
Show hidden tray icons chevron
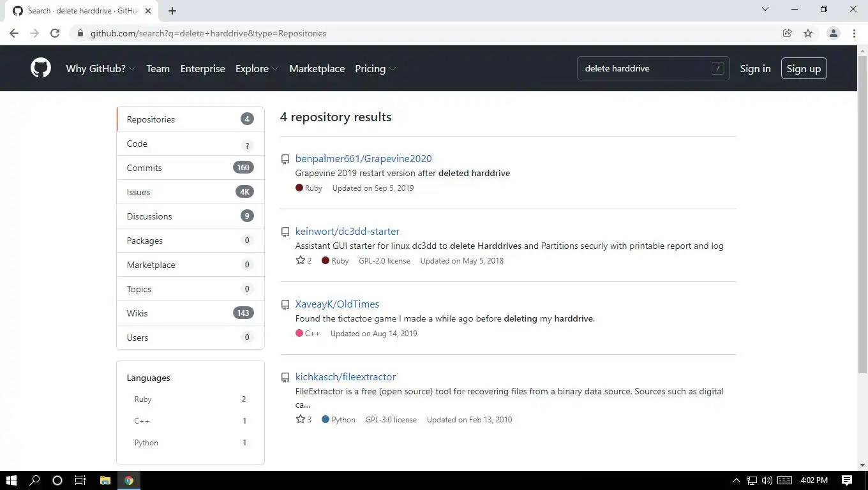point(736,480)
